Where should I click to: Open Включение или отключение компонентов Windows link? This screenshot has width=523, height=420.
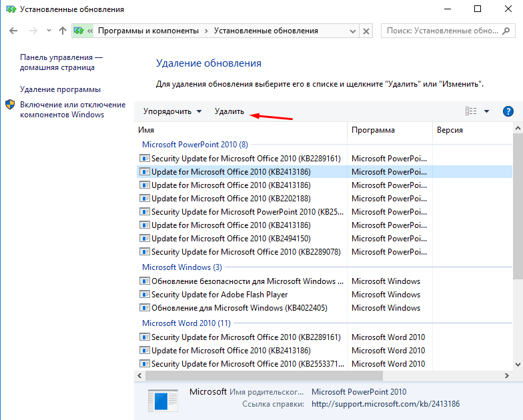[73, 109]
